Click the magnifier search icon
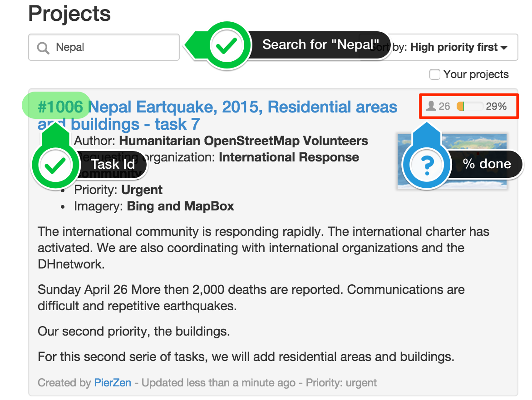The image size is (532, 400). tap(43, 48)
